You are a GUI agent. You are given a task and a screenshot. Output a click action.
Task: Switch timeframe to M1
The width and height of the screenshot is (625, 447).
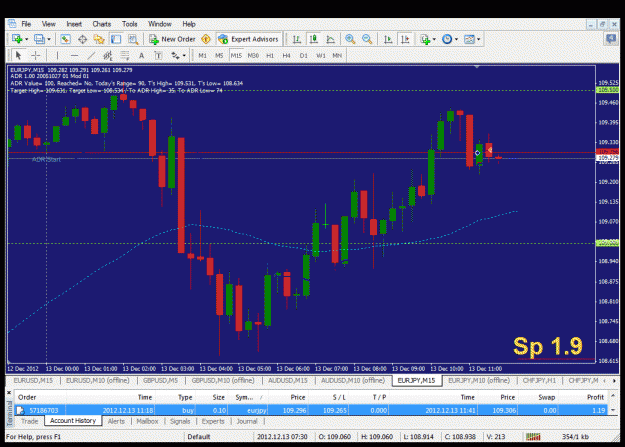202,55
